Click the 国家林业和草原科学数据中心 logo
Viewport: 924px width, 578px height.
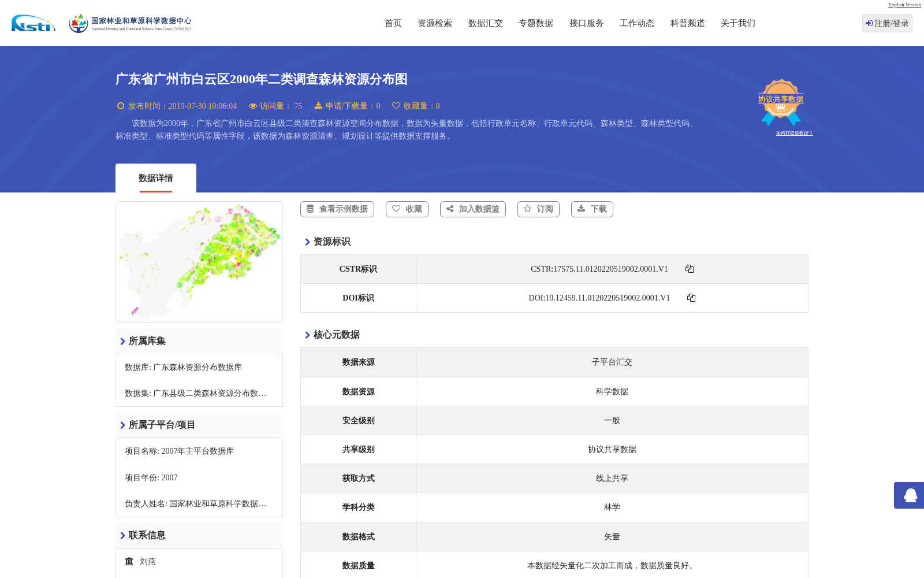(x=130, y=23)
